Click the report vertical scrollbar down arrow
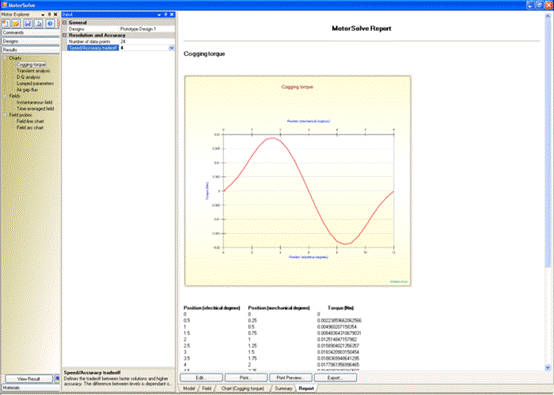Image resolution: width=554 pixels, height=395 pixels. (548, 367)
